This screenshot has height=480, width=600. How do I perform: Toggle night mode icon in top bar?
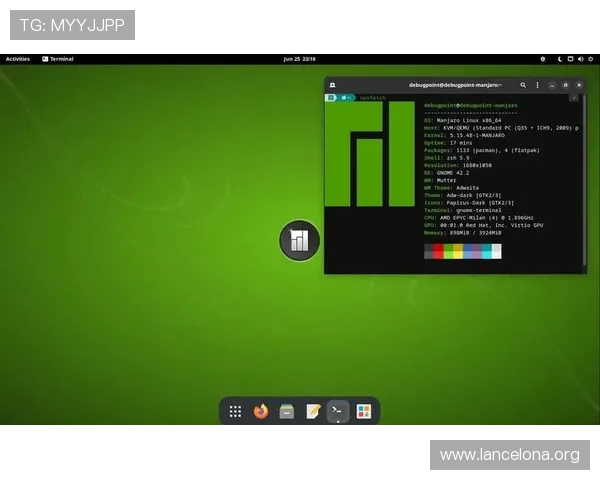click(x=558, y=59)
